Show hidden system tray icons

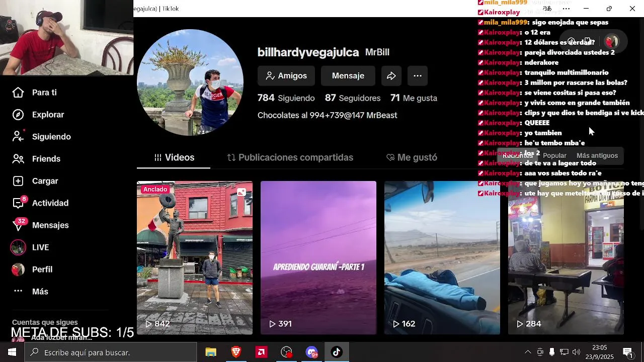click(x=528, y=352)
